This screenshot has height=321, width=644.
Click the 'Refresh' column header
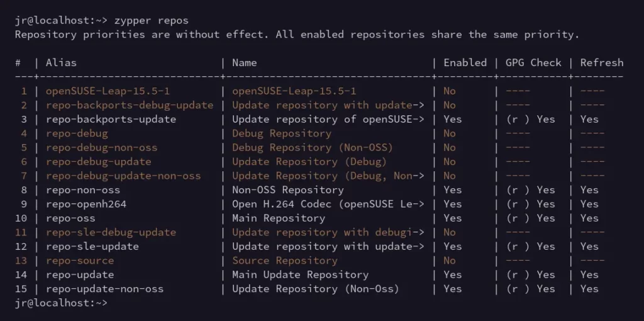coord(602,63)
